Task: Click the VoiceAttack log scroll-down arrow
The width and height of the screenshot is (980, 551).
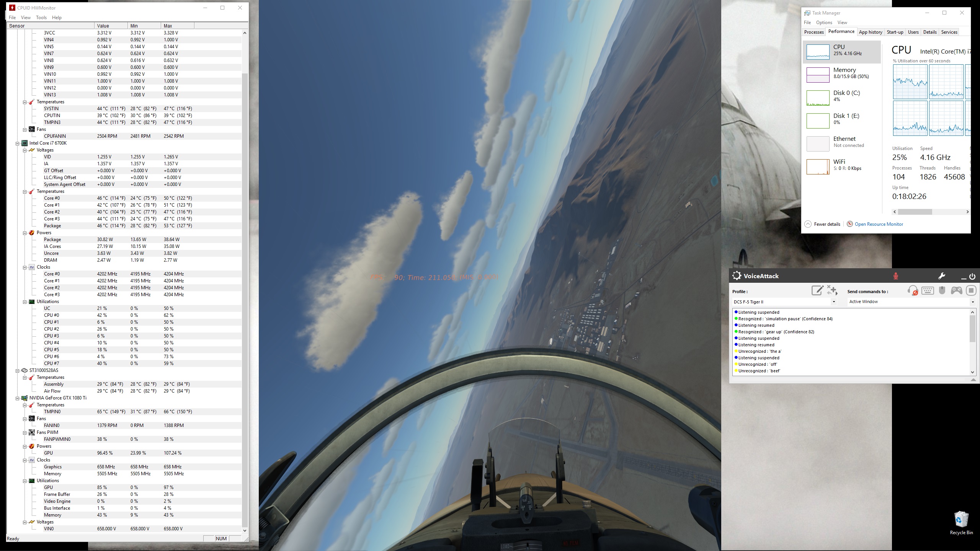Action: [972, 372]
